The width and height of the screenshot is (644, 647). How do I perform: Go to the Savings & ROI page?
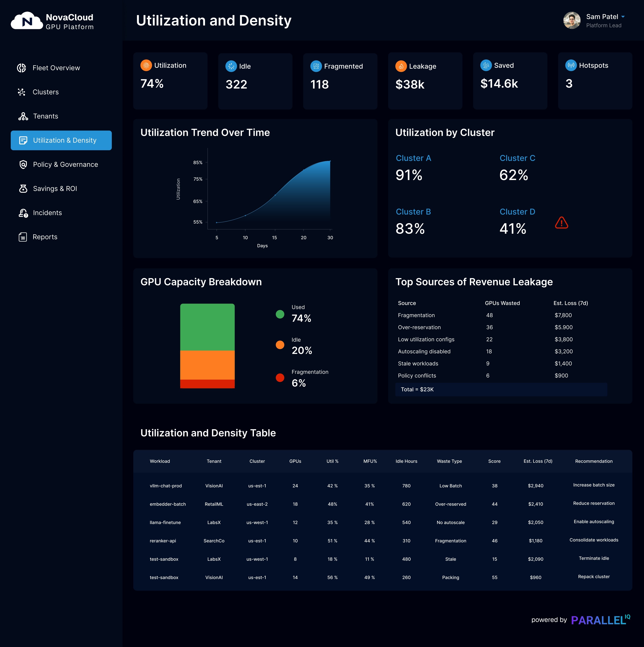click(x=55, y=189)
